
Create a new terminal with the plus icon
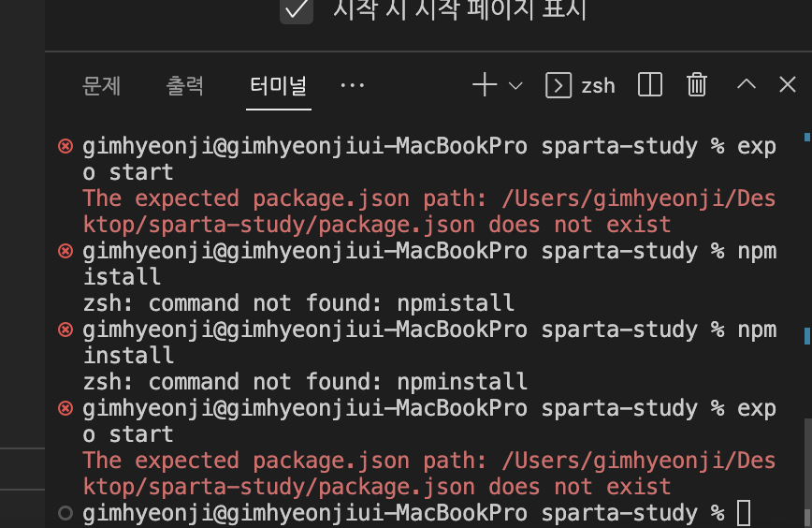(x=485, y=85)
